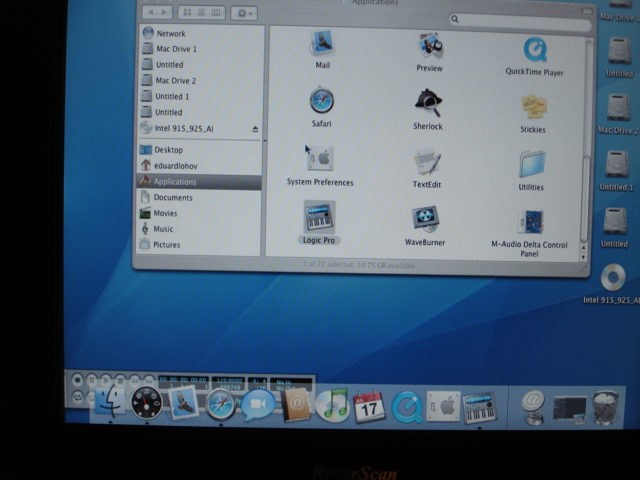The image size is (640, 480).
Task: Click the @ spring web link in the Dock
Action: [x=533, y=407]
